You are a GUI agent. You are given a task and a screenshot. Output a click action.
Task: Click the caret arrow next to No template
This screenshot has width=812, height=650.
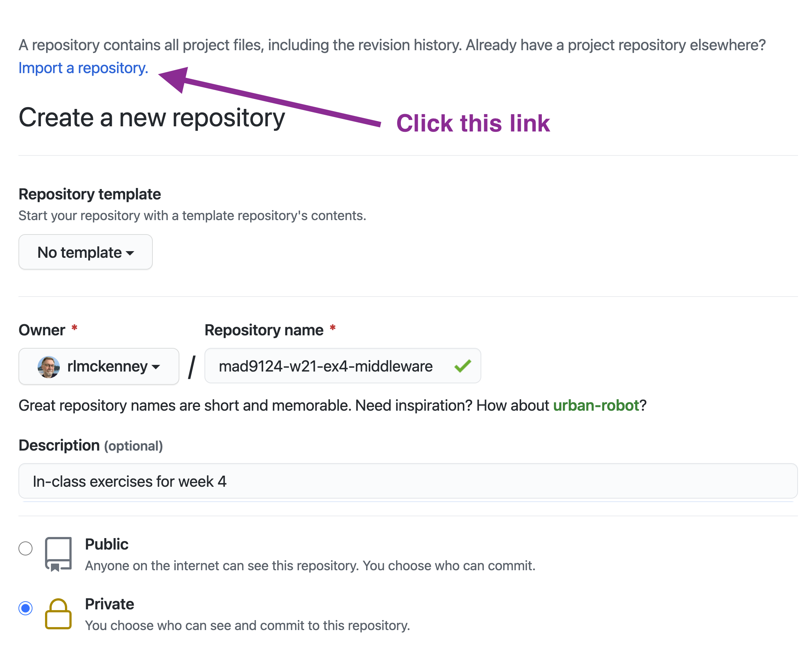tap(130, 253)
